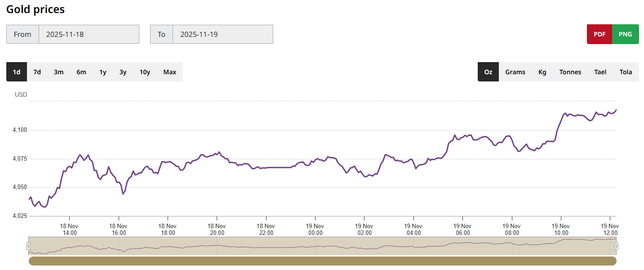Choose the 6m time range

tap(81, 72)
